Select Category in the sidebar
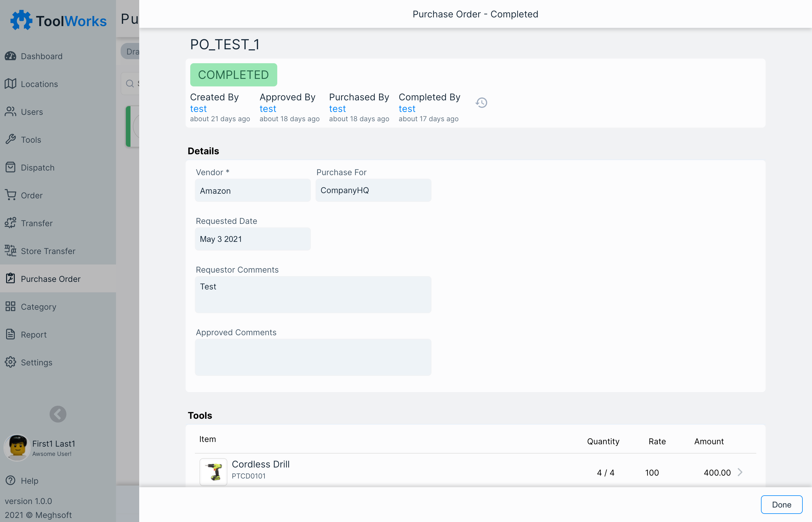 pos(38,307)
